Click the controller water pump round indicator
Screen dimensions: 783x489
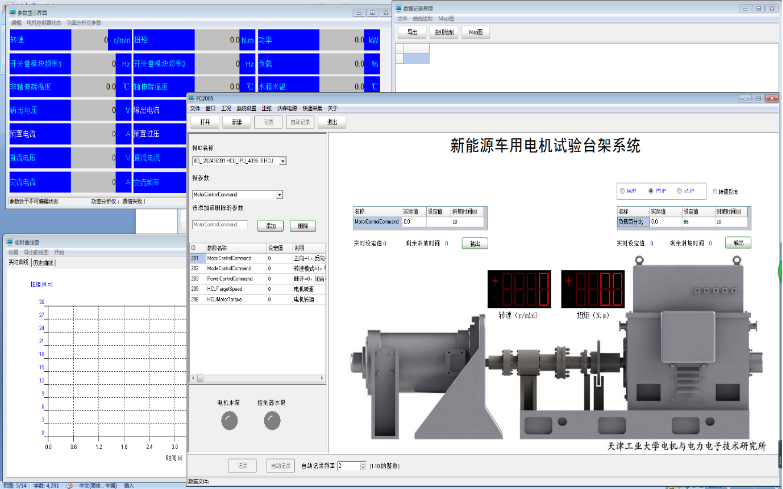[x=272, y=422]
